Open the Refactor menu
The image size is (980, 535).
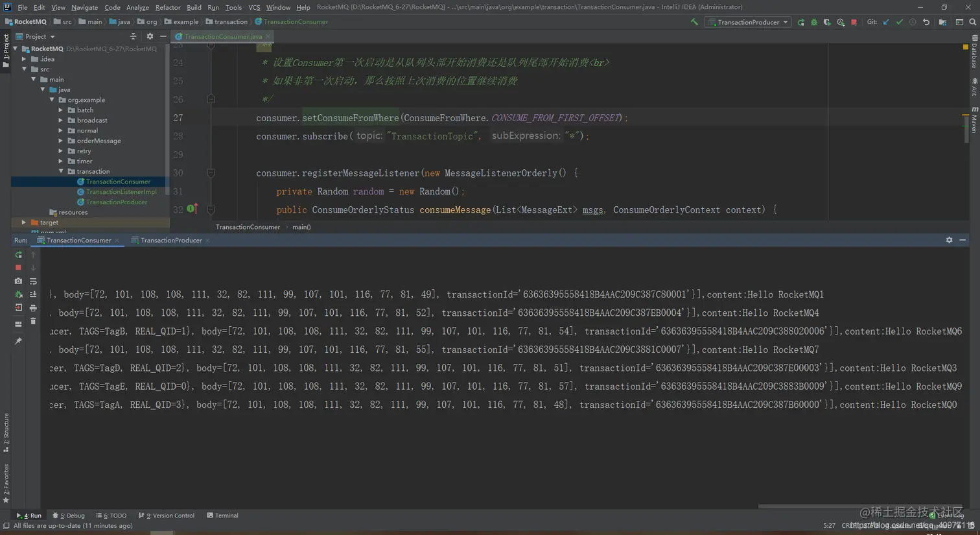168,7
